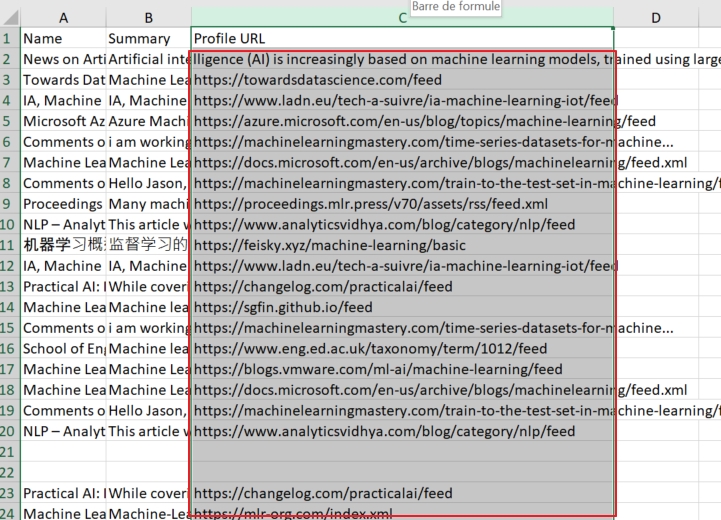The image size is (721, 520).
Task: Click machinelearningmastery time-series cell in row 15
Action: coord(402,328)
